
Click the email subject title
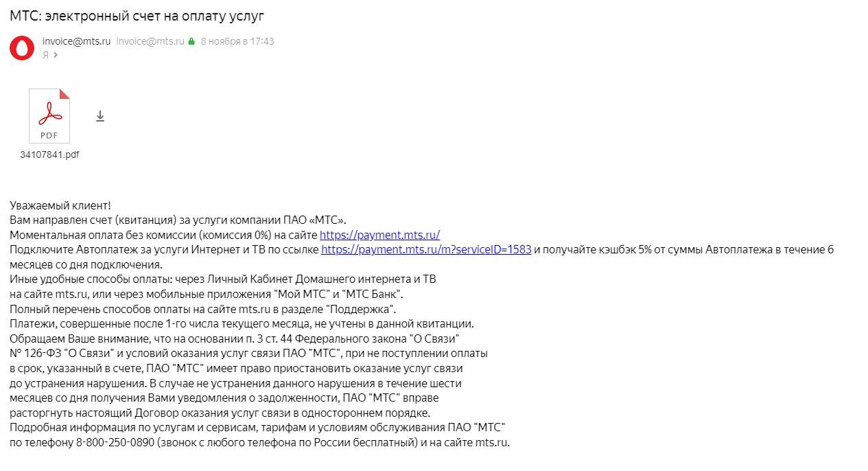[x=137, y=15]
